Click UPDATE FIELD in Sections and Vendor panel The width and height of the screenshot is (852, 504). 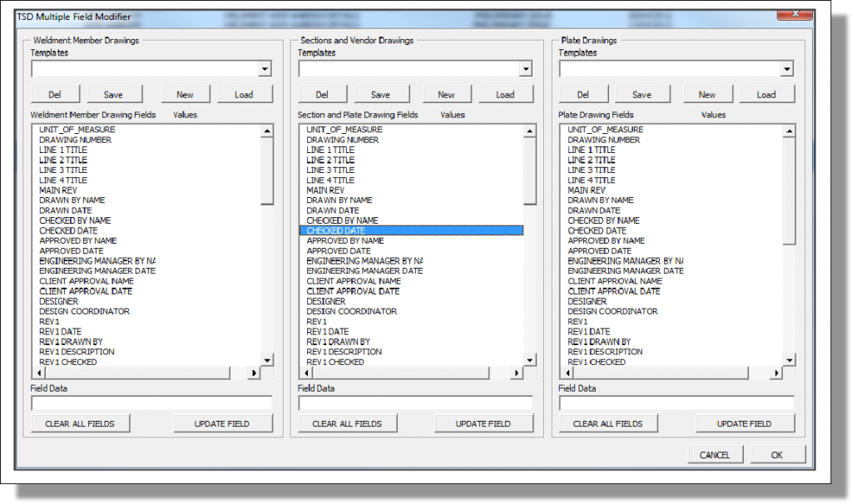(483, 422)
